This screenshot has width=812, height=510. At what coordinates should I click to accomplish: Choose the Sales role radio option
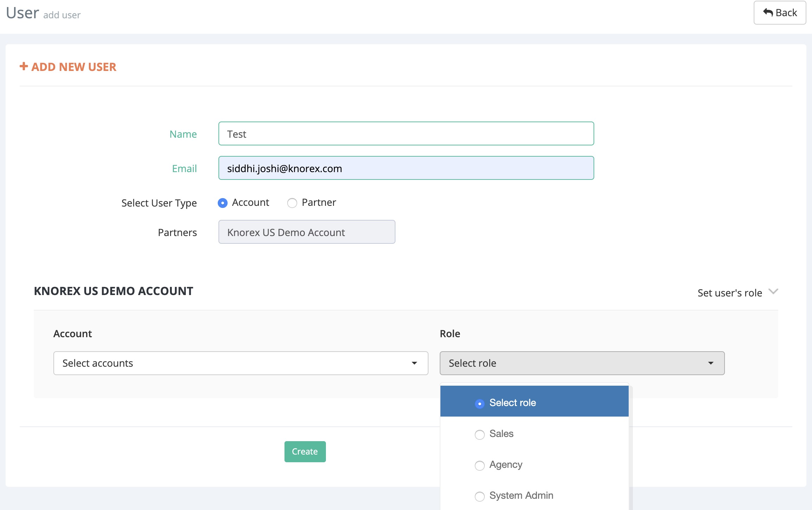click(x=480, y=434)
